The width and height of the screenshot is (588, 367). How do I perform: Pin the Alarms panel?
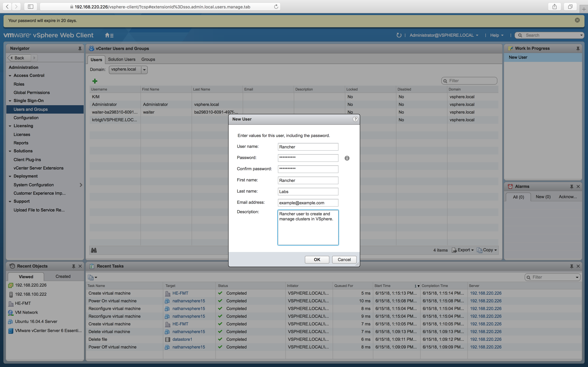[571, 186]
